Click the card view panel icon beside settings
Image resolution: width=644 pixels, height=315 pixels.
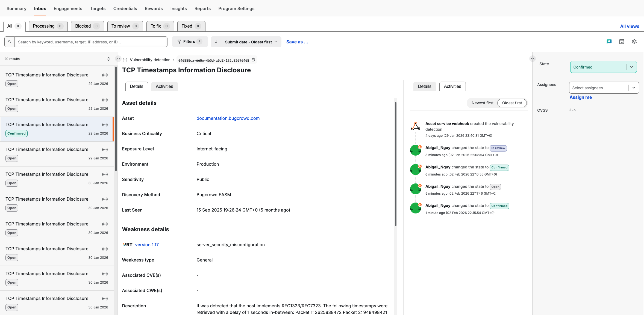coord(622,41)
